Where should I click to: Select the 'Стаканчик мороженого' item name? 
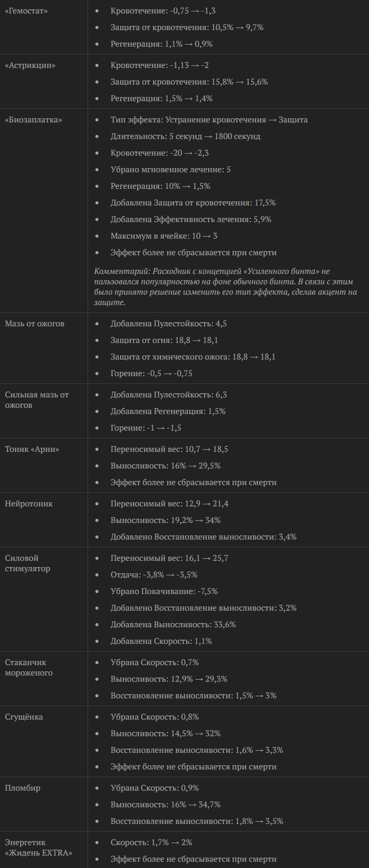[29, 668]
